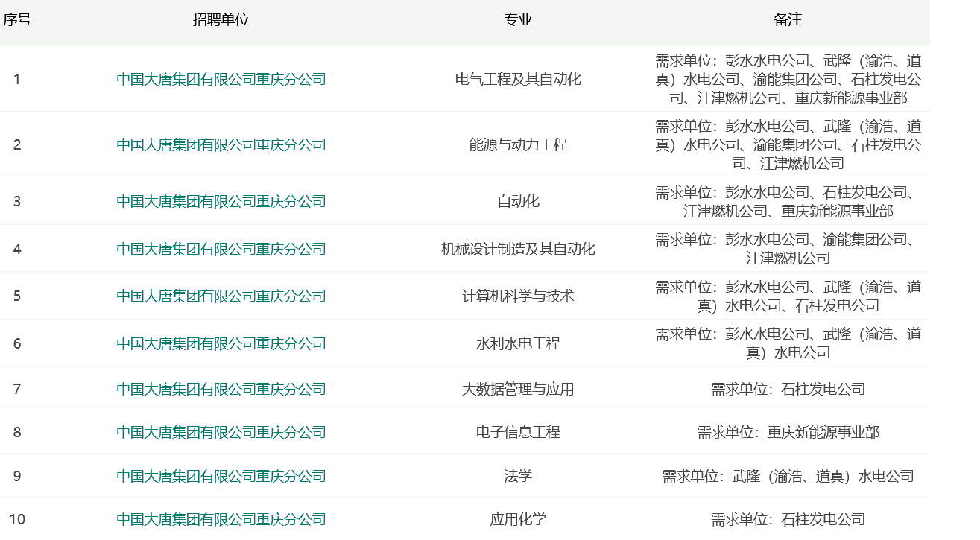Click the remark 需求单位：重庆新能源事业部

click(788, 432)
